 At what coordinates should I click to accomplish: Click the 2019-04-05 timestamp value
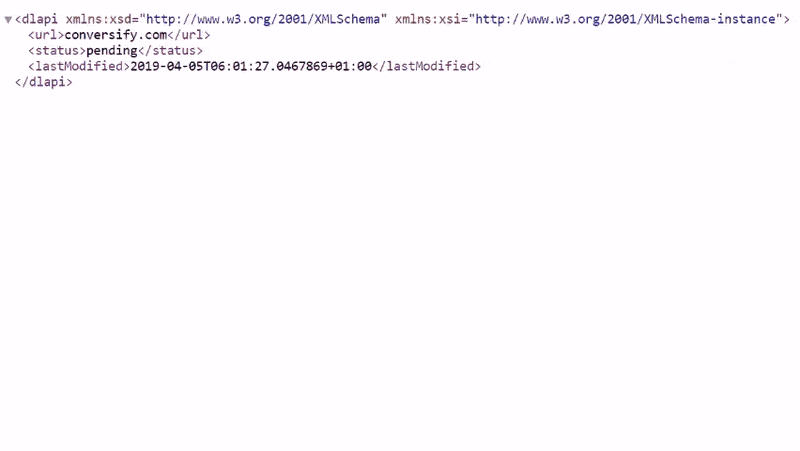pyautogui.click(x=251, y=66)
